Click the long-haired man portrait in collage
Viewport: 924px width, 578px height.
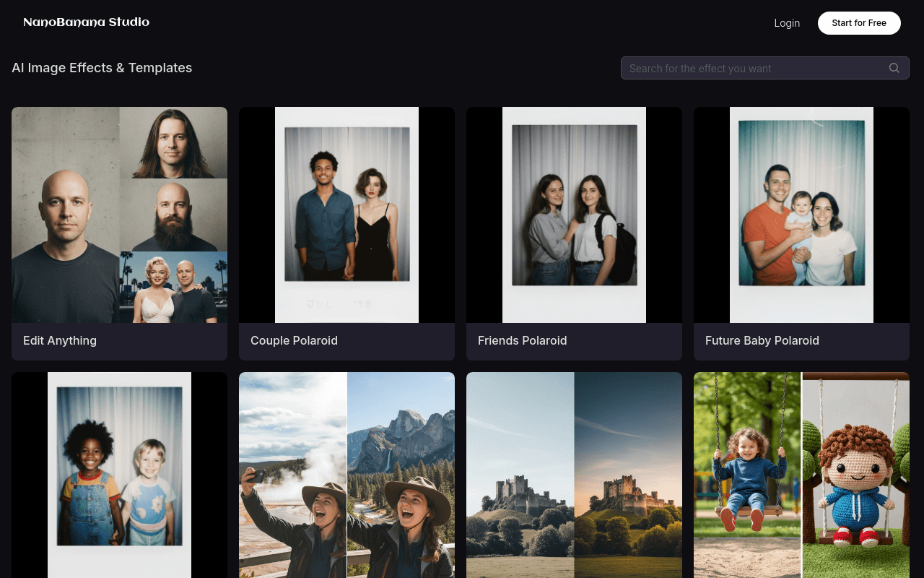tap(173, 142)
